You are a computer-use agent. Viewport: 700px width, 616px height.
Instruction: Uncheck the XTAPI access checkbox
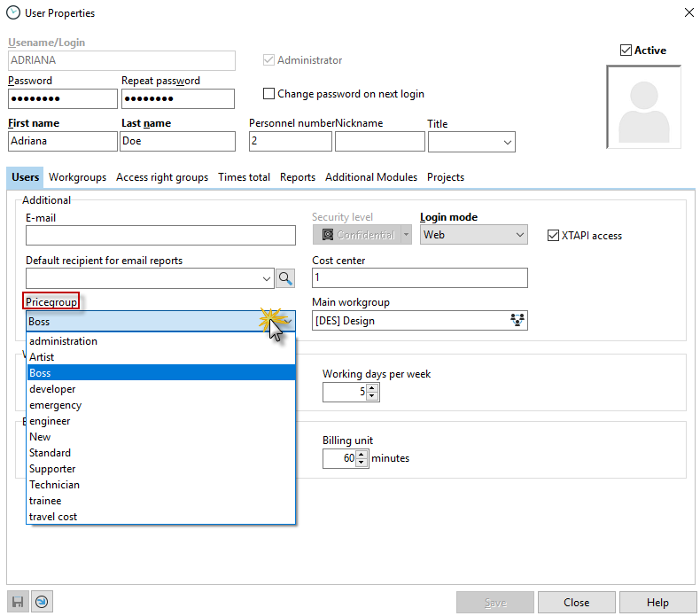pos(554,236)
